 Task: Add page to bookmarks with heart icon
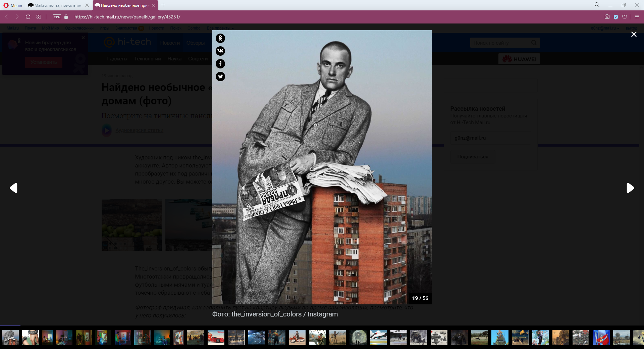pyautogui.click(x=625, y=17)
